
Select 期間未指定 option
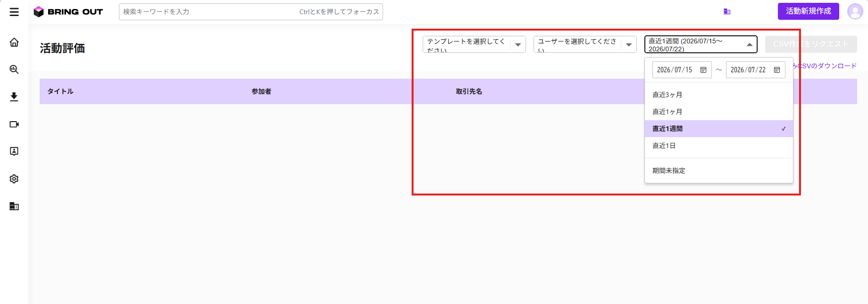pos(719,171)
